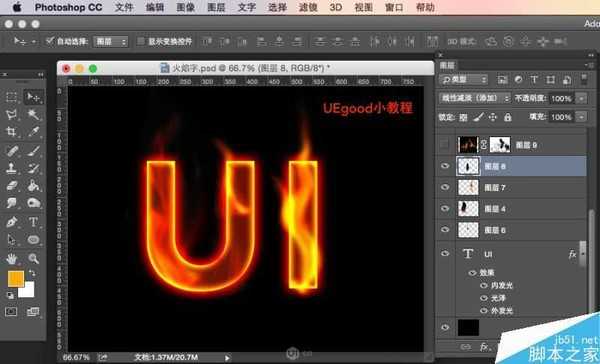Open the auto-select 图层 dropdown

click(x=111, y=41)
